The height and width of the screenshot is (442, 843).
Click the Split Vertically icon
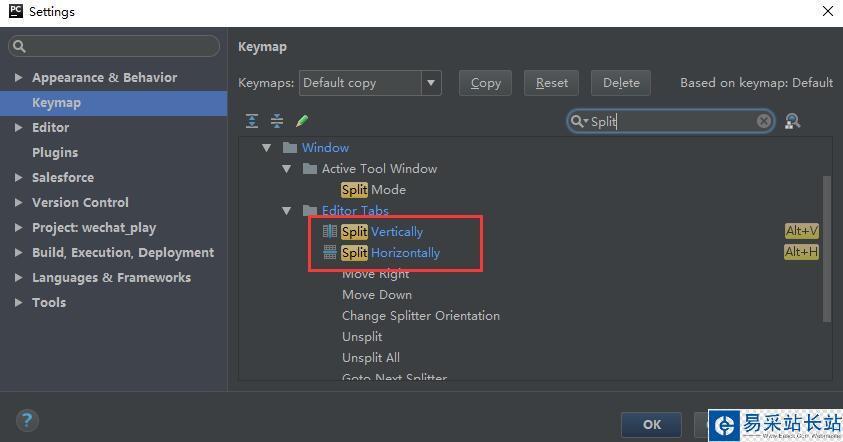[330, 231]
